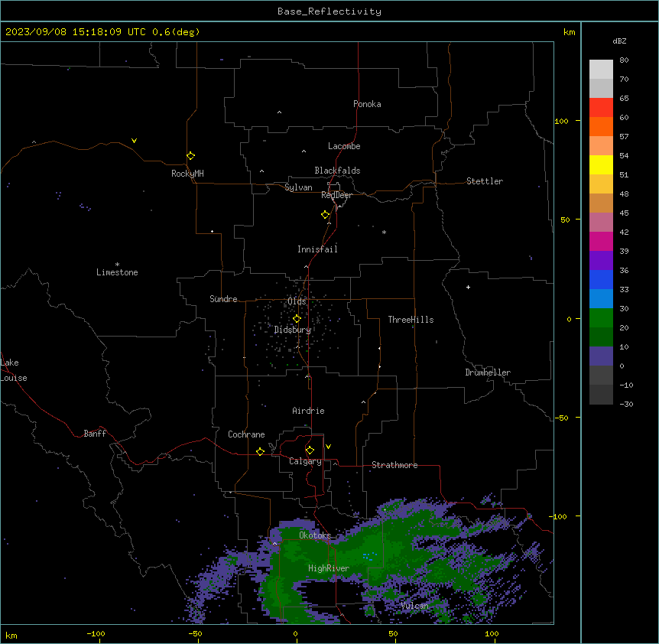659x644 pixels.
Task: Pick the orange 57-60 dBZ legend swatch
Action: [x=601, y=126]
